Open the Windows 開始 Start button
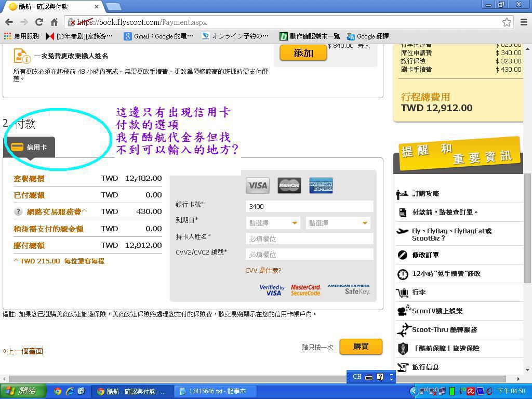532x399 pixels. [x=23, y=391]
